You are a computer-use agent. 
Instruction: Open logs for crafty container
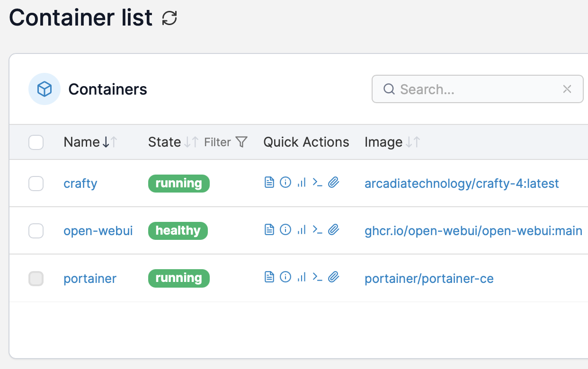click(269, 183)
